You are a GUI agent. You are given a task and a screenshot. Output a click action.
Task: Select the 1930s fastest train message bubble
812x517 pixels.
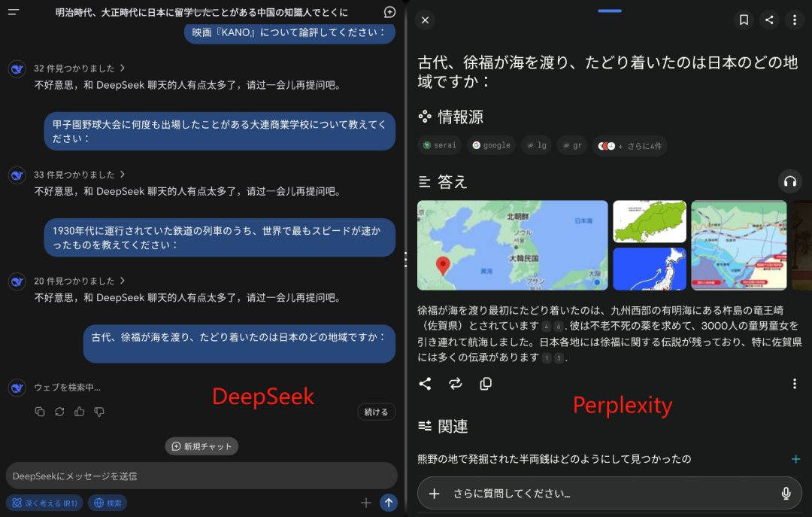[220, 238]
